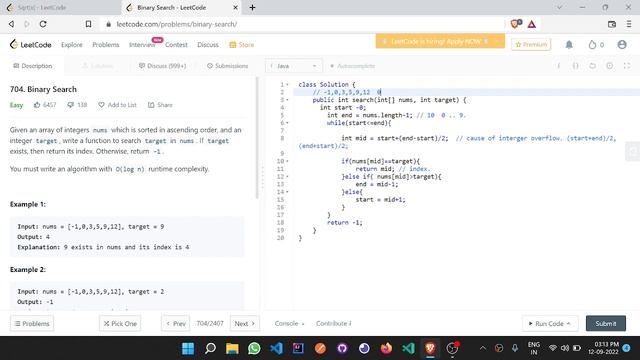
Task: Open Run Code options arrow
Action: (x=568, y=323)
